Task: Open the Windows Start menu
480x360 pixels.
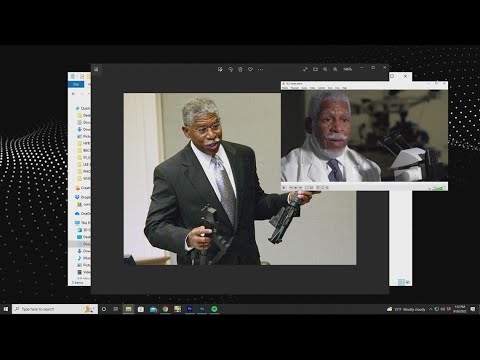Action: click(5, 309)
